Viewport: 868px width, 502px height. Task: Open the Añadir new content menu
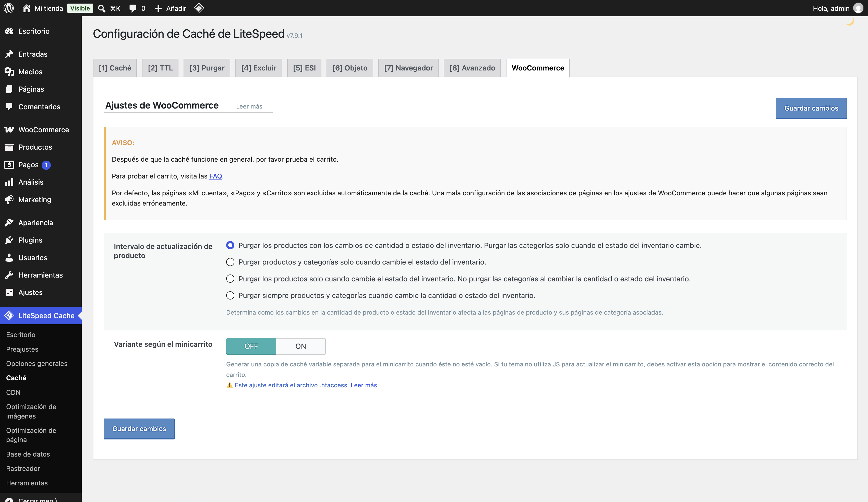tap(171, 8)
